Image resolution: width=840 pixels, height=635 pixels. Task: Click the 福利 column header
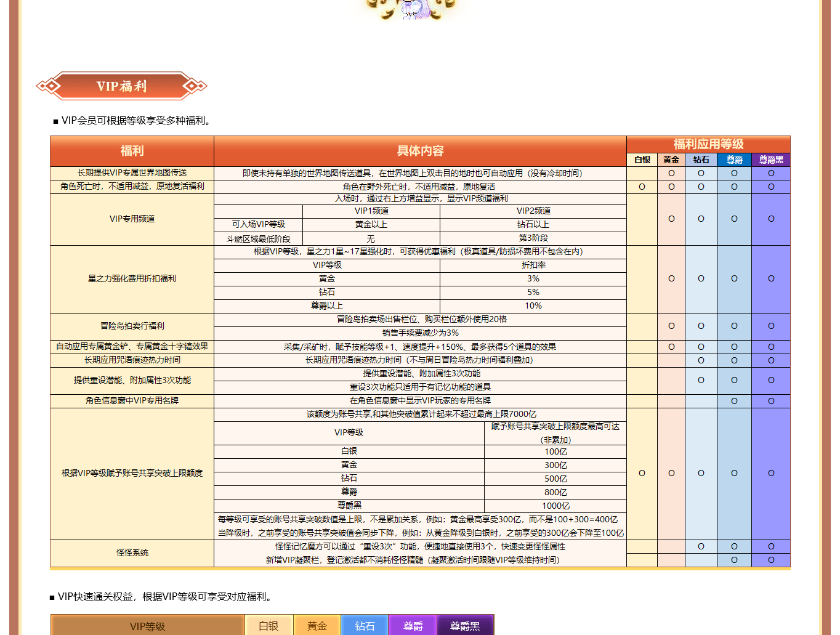[132, 151]
